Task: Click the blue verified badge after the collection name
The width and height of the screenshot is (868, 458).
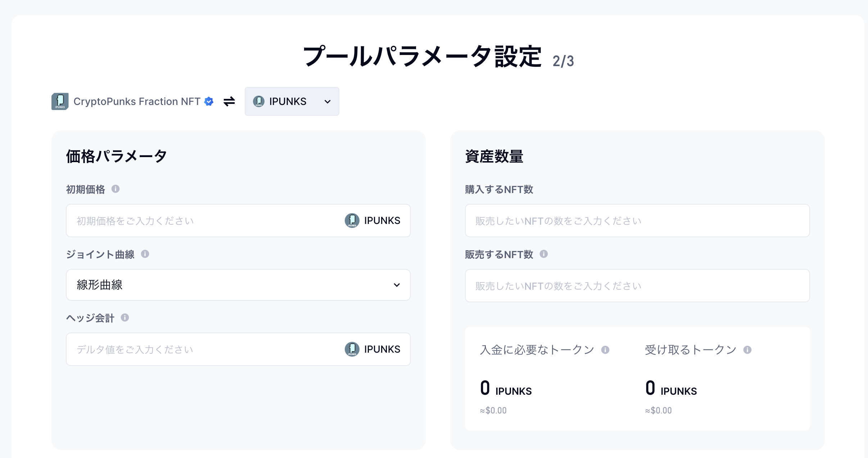Action: pyautogui.click(x=209, y=101)
